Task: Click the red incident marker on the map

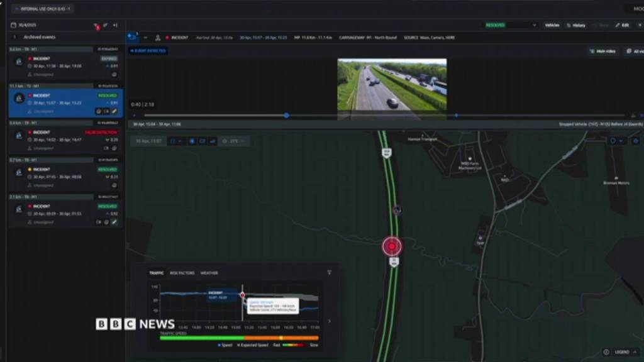Action: [392, 246]
